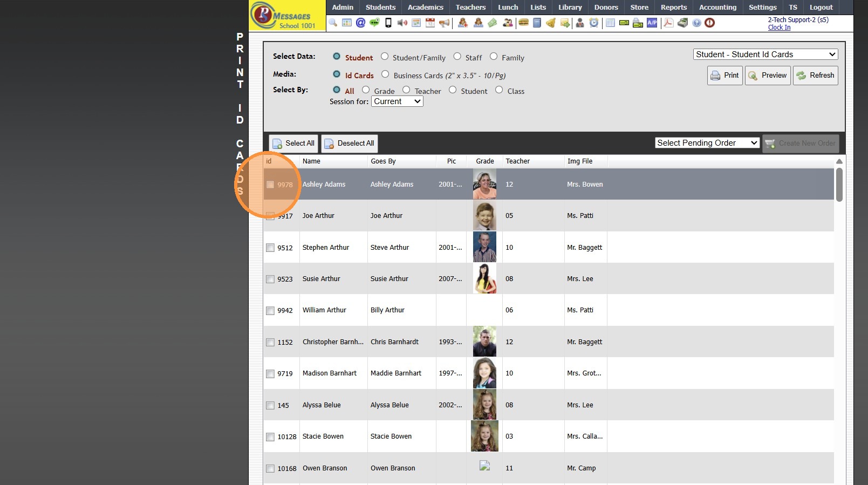The image size is (868, 485).
Task: Click the megaphone icon in toolbar
Action: click(444, 23)
